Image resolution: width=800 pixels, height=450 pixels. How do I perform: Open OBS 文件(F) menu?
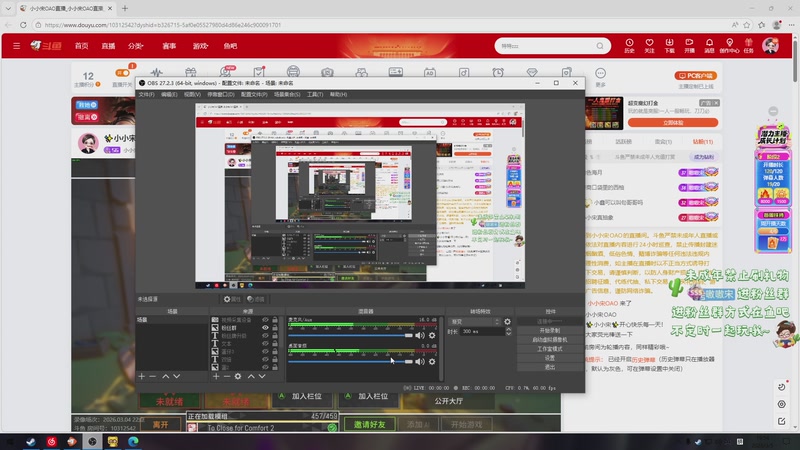(x=146, y=94)
